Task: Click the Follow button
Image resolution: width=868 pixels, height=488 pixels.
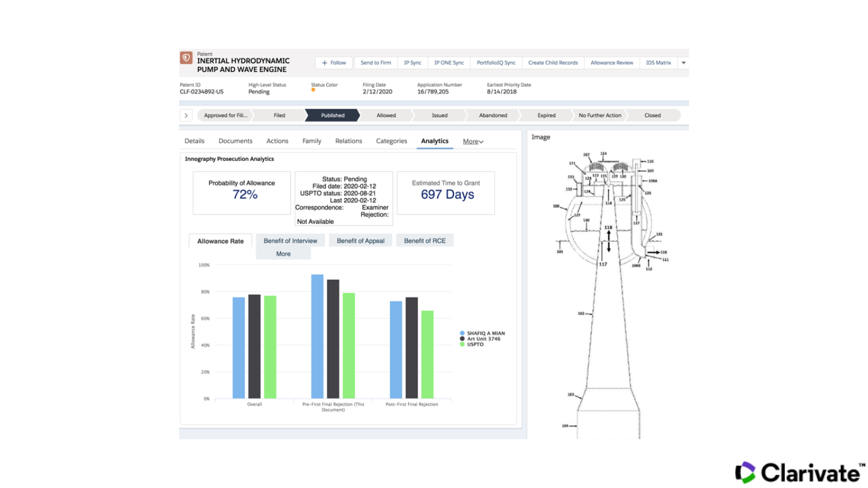Action: click(334, 63)
